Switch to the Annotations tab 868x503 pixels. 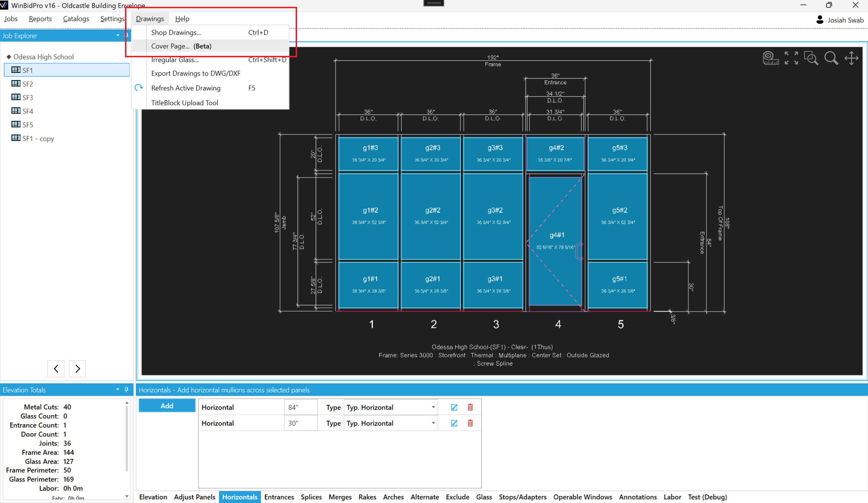[638, 497]
